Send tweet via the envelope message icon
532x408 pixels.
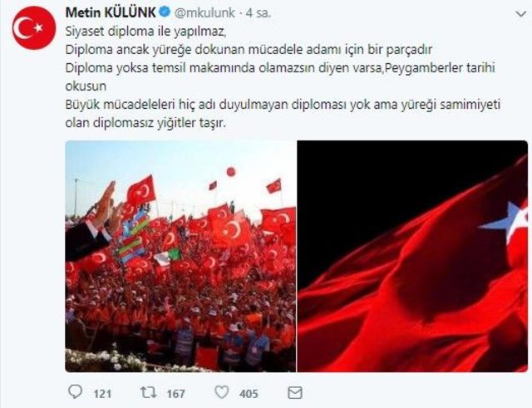coord(295,393)
